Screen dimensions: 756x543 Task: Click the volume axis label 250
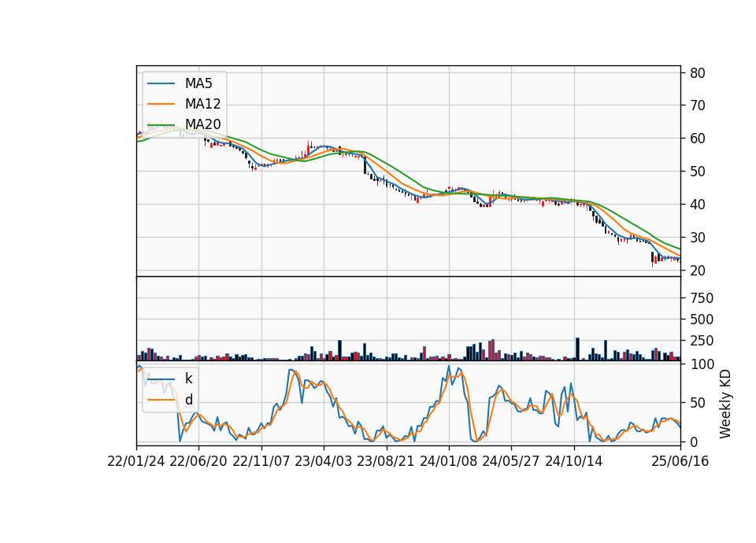tap(702, 341)
